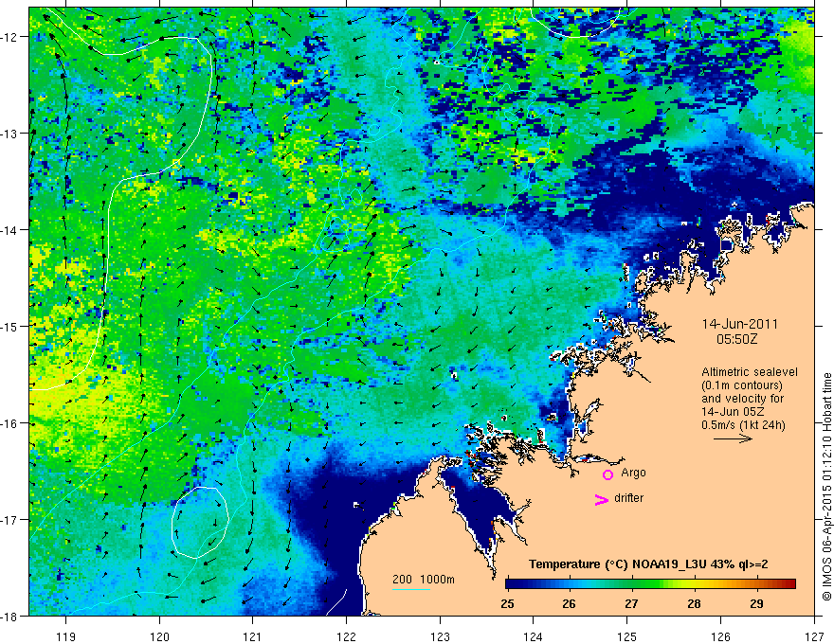Click the color bar value 25
Viewport: 834px width, 644px height.
point(507,603)
